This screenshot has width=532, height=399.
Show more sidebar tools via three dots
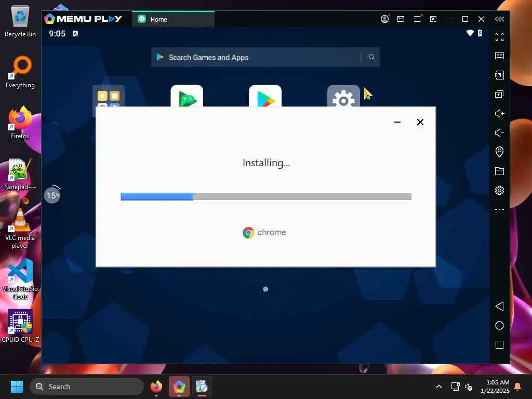click(x=499, y=209)
